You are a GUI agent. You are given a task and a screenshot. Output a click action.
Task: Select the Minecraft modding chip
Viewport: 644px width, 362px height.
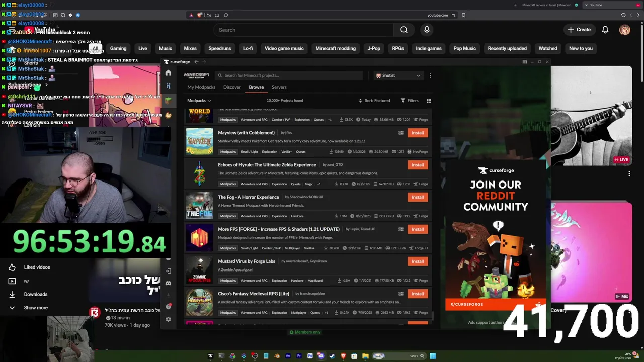[x=336, y=48]
